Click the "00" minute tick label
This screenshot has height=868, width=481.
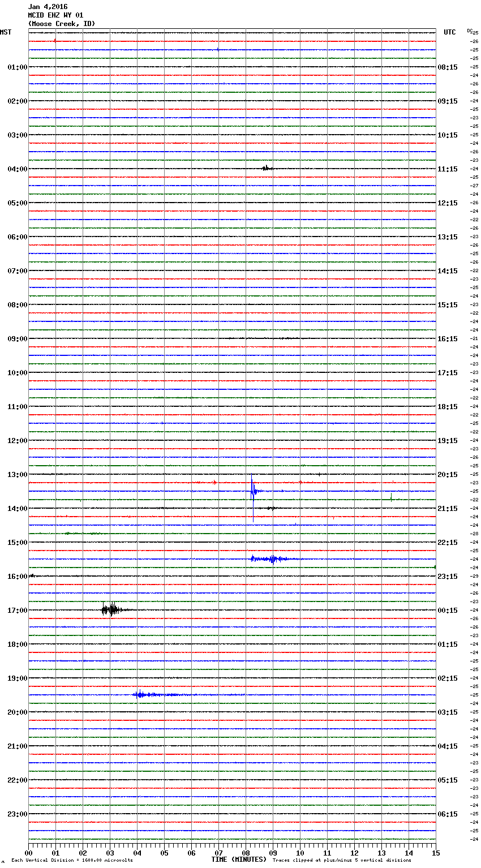tap(28, 853)
